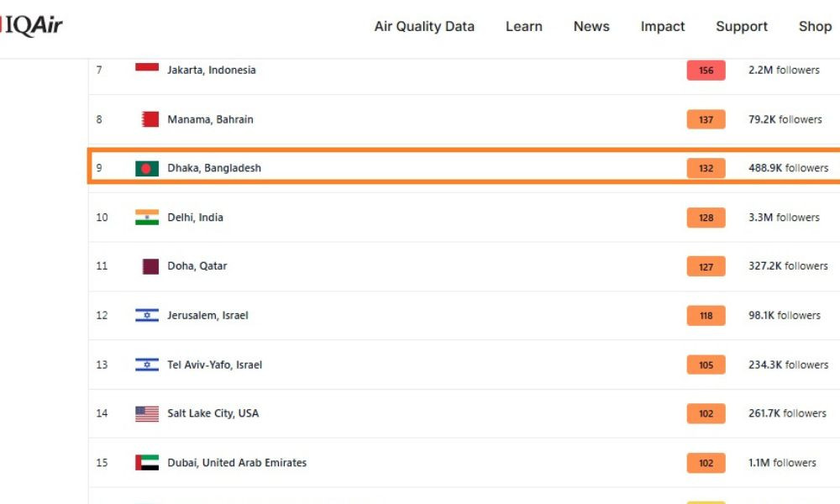
Task: Open the Air Quality Data menu
Action: 424,26
